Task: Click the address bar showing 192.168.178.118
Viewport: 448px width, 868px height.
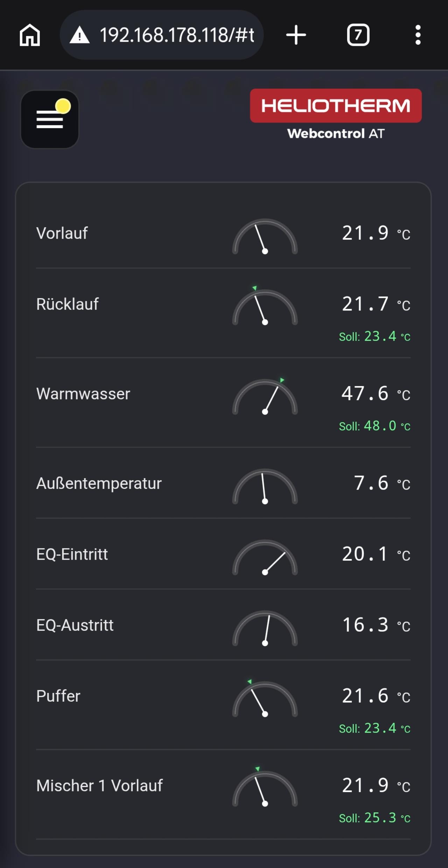Action: tap(162, 35)
